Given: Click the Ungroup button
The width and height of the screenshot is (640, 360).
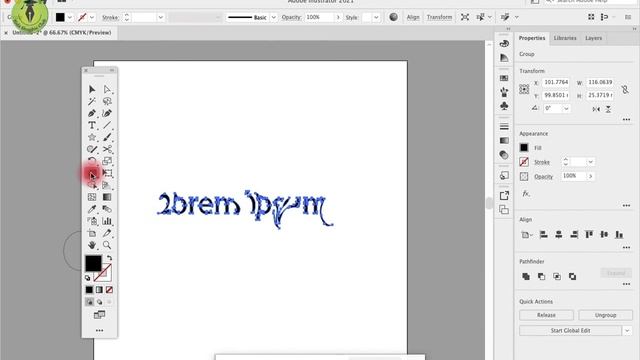Looking at the screenshot, I should coord(605,315).
